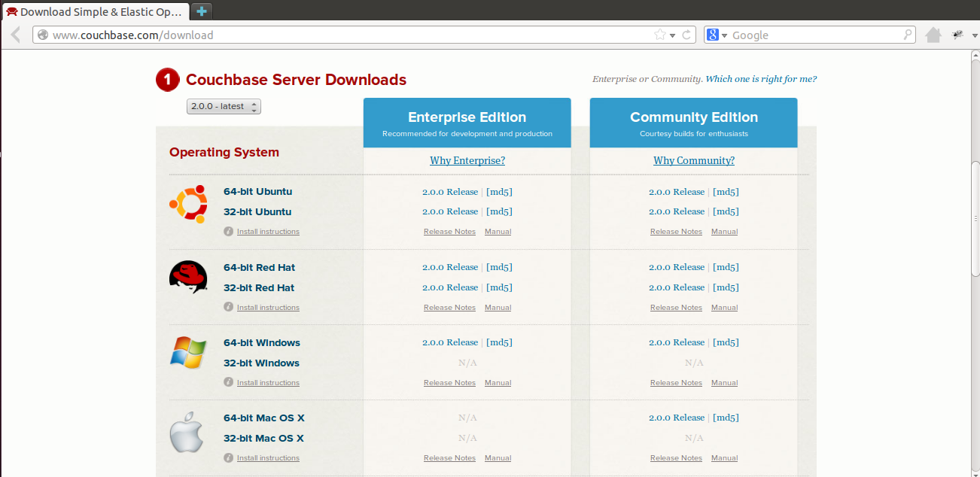The height and width of the screenshot is (477, 980).
Task: Click the Operating System heading
Action: click(224, 152)
